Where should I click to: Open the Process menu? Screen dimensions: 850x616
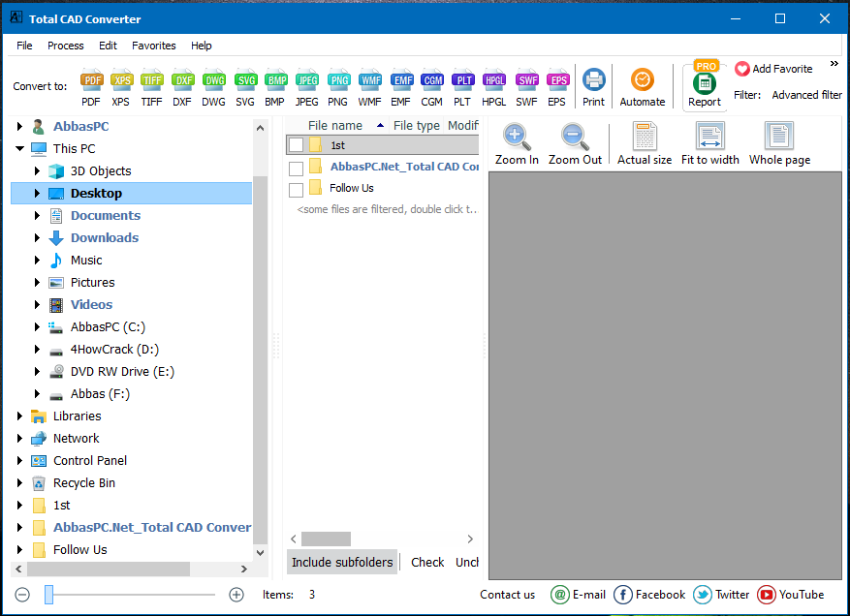(x=66, y=46)
